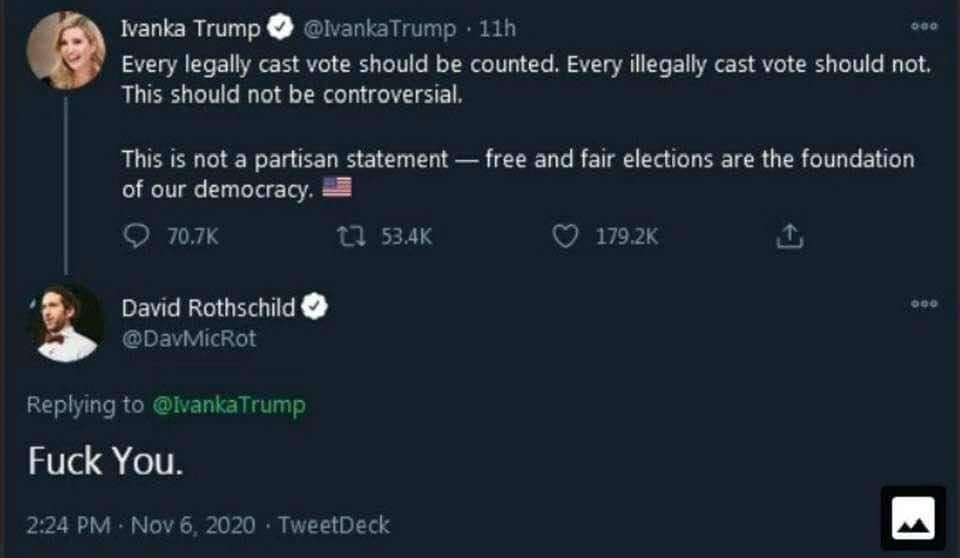Viewport: 960px width, 558px height.
Task: Click the US flag emoji in the tweet
Action: click(x=333, y=189)
